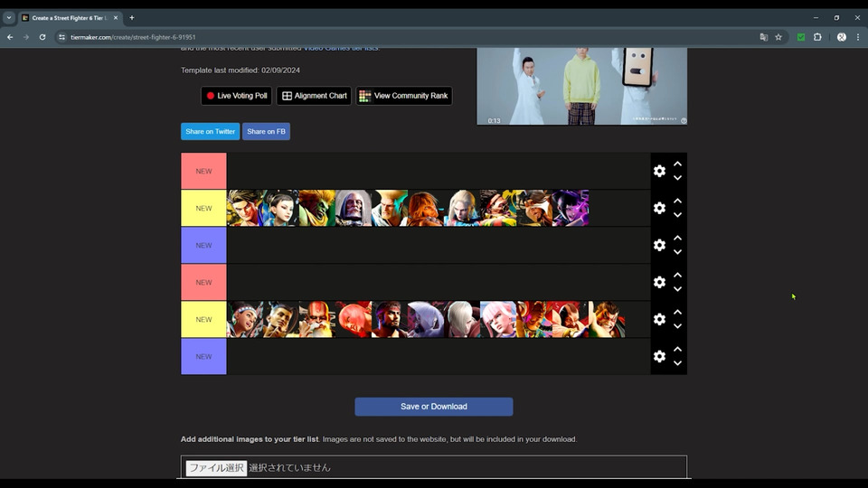Open settings gear of the tier containing Ryu

659,319
